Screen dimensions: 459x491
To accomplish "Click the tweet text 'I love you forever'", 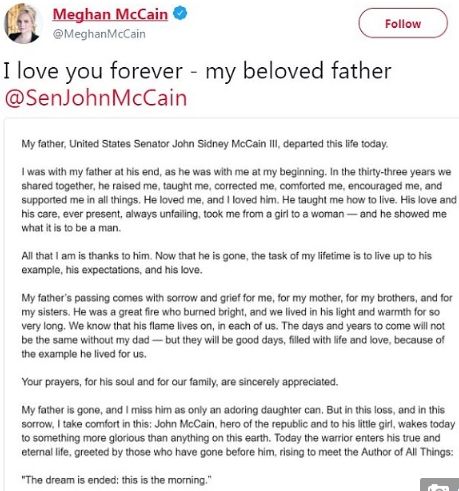I will 93,71.
